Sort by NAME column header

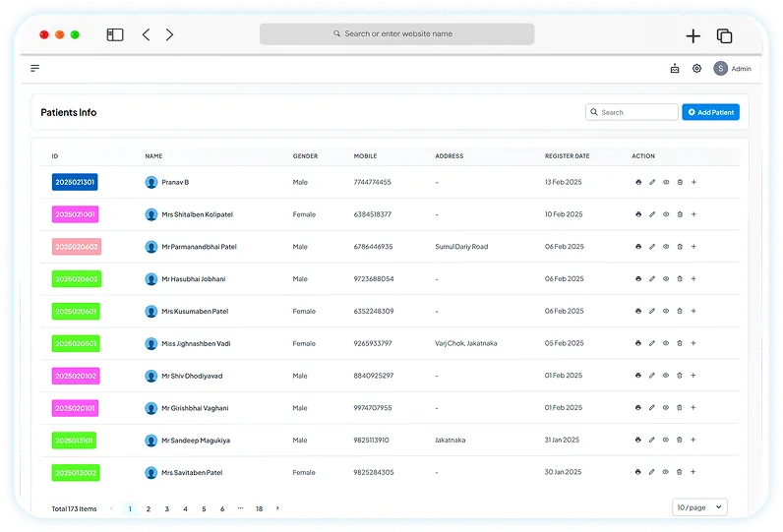click(x=153, y=156)
